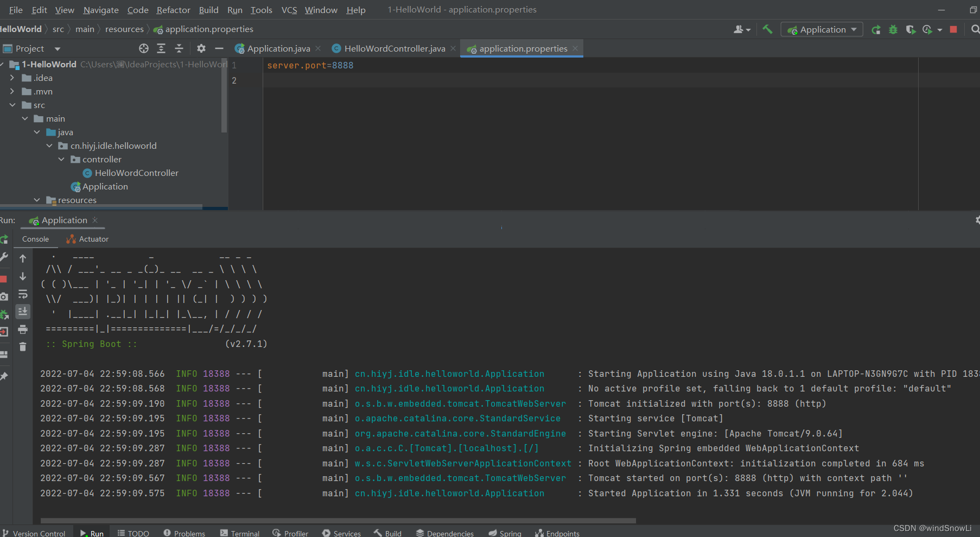Screen dimensions: 980x537
Task: Place cursor on server.port=8888 line
Action: [x=310, y=65]
